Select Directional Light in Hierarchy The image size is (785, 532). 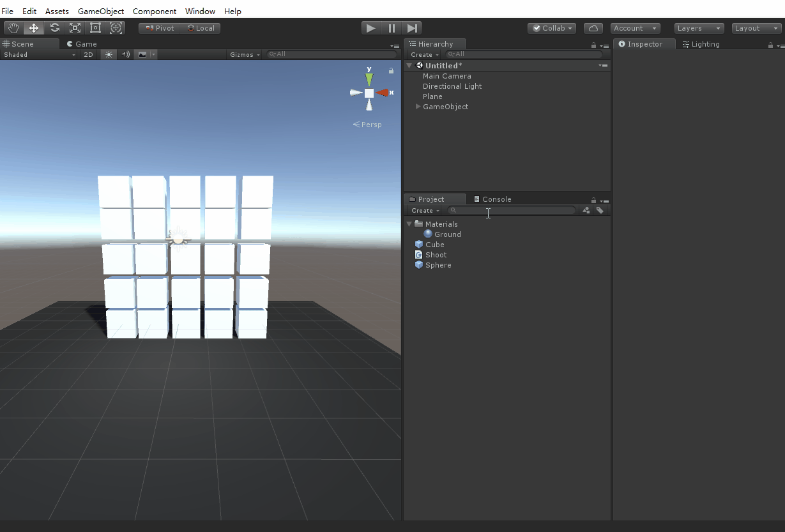[452, 86]
